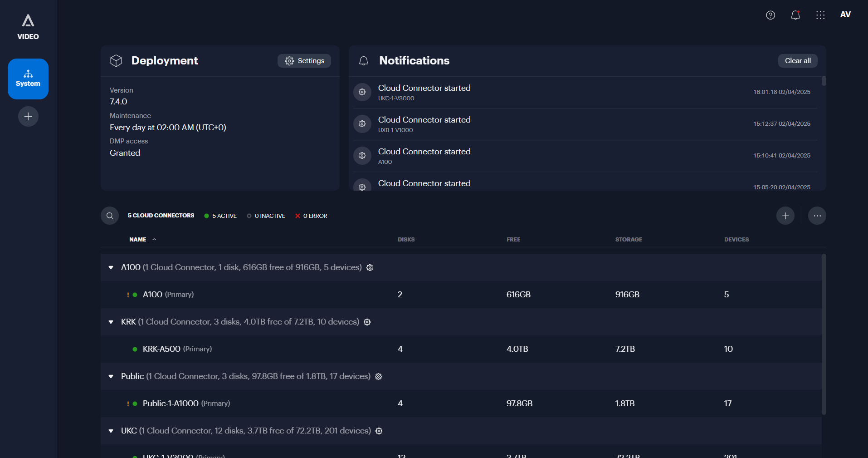868x458 pixels.
Task: Add a new cloud connector with plus icon
Action: click(785, 216)
